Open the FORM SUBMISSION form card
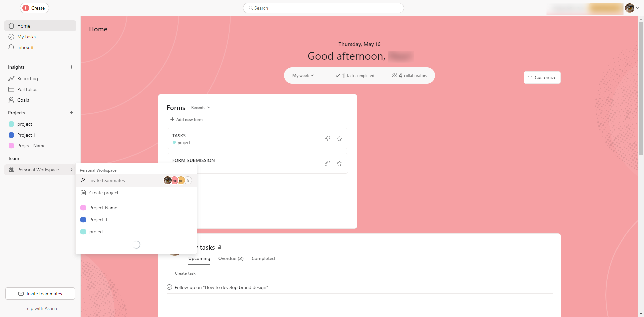The width and height of the screenshot is (644, 317). coord(258,163)
